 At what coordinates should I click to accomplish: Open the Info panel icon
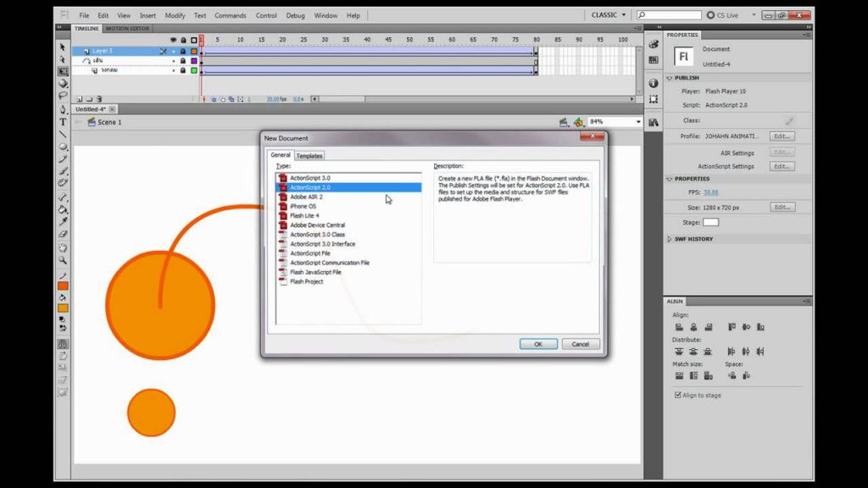point(654,83)
